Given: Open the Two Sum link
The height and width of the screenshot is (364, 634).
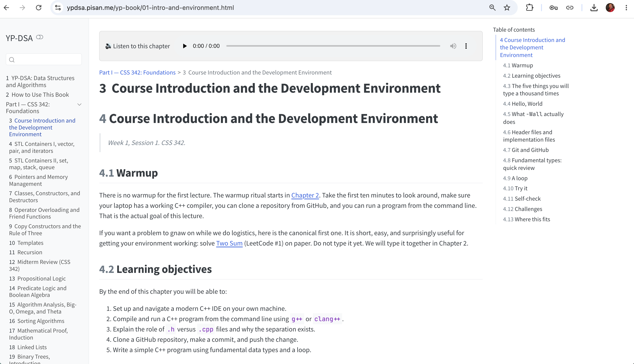Looking at the screenshot, I should pos(229,243).
